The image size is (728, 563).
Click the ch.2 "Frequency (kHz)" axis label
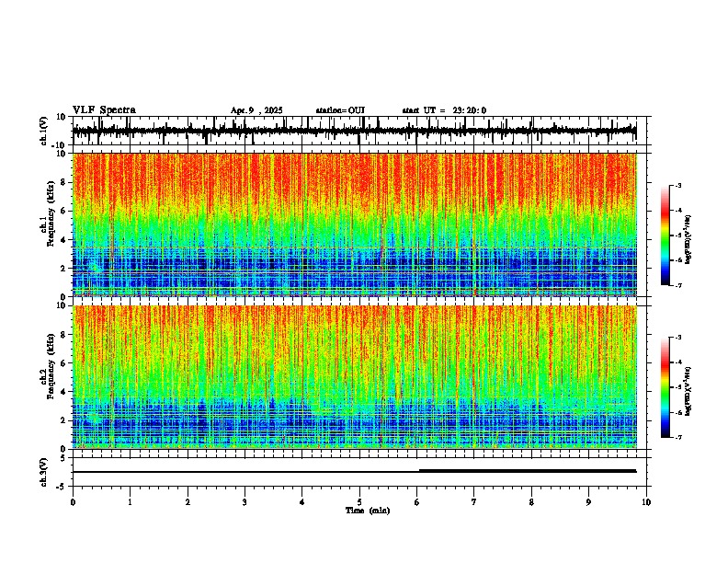[x=51, y=366]
